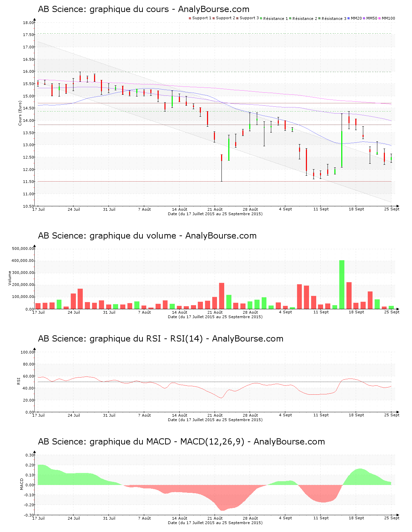412x532 pixels.
Task: Click the 16.00 price axis value
Action: coord(28,72)
